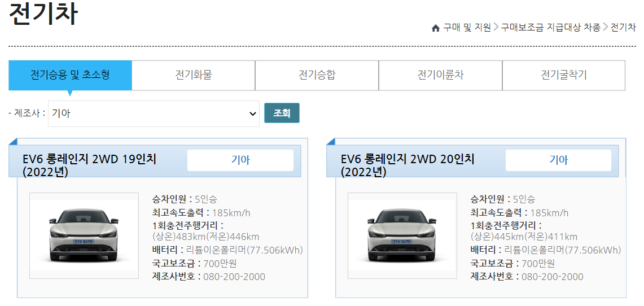The height and width of the screenshot is (306, 644).
Task: Click 승차인원 5인승 on 20인치 card
Action: (503, 200)
